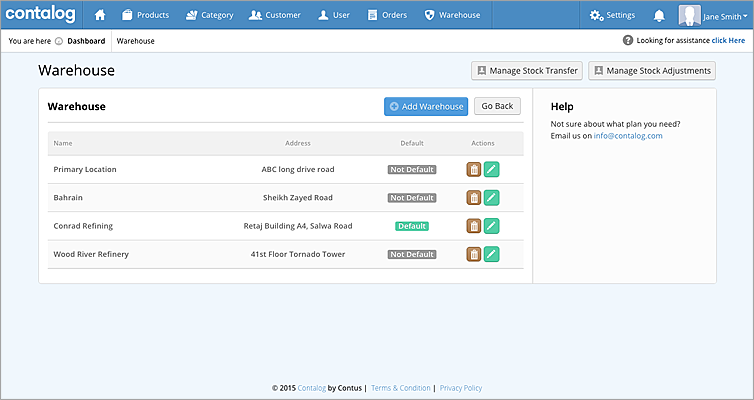Open the Warehouse menu item
Viewport: 754px width, 400px height.
(452, 15)
